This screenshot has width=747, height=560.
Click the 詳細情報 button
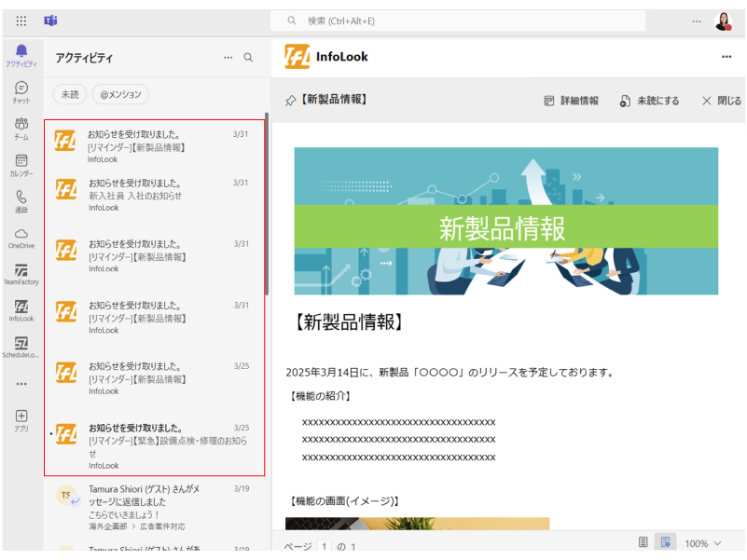(x=571, y=101)
